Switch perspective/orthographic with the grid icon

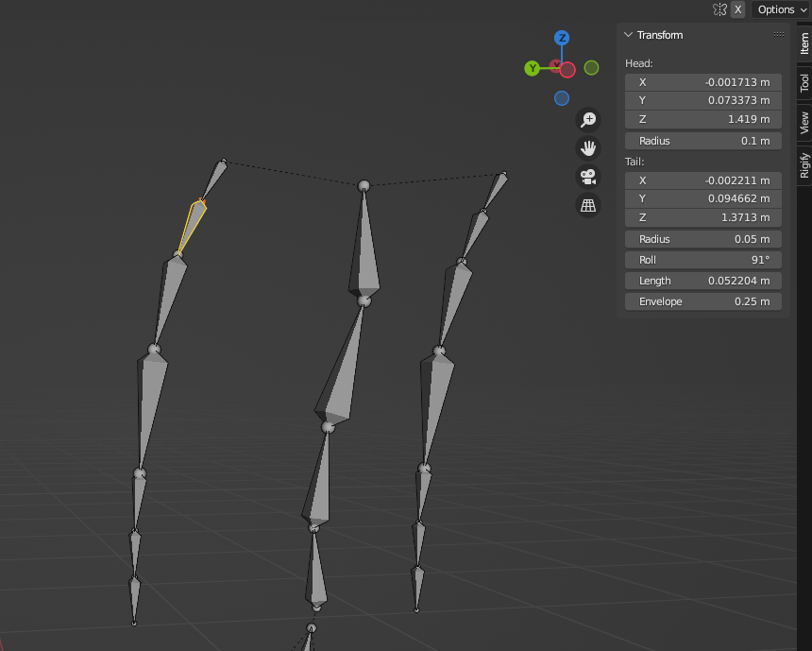pyautogui.click(x=588, y=205)
